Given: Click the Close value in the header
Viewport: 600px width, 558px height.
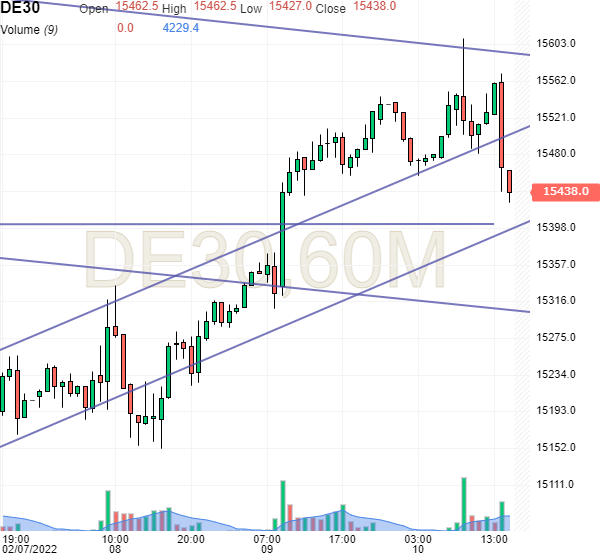Looking at the screenshot, I should coord(373,7).
